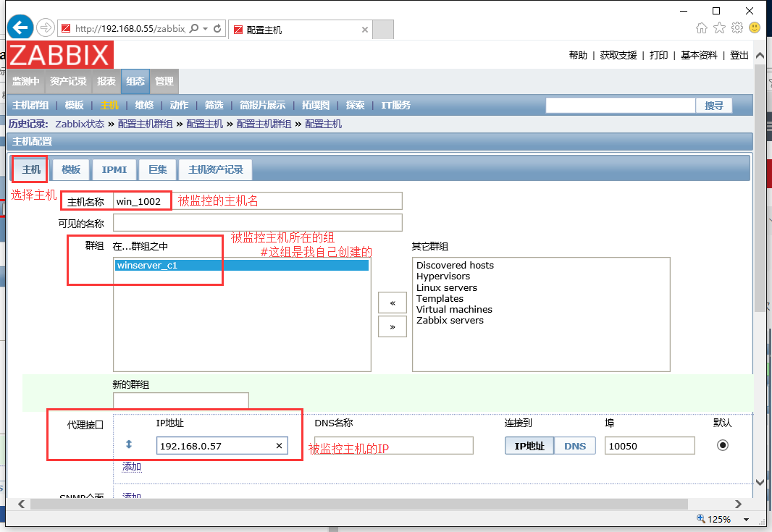Click 登出 to log out
Viewport: 772px width, 532px height.
click(x=739, y=55)
